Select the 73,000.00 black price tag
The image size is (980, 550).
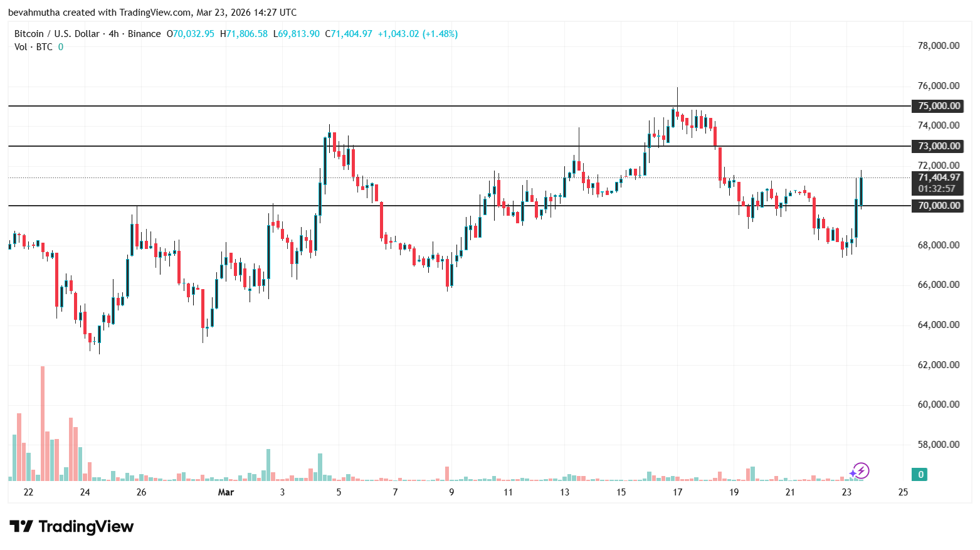coord(938,146)
